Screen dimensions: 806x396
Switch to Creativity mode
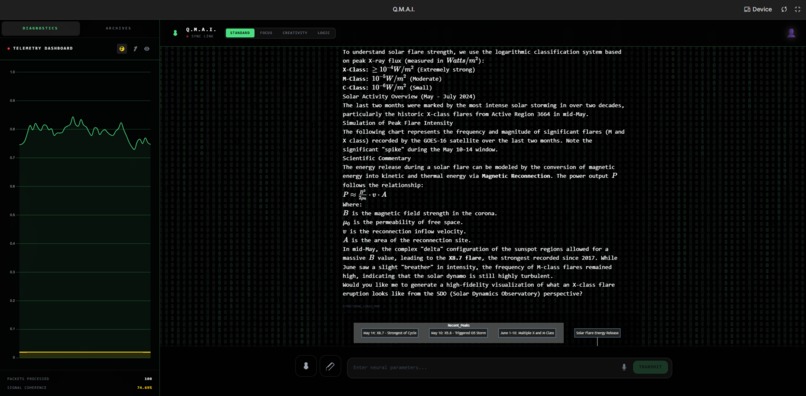tap(295, 33)
